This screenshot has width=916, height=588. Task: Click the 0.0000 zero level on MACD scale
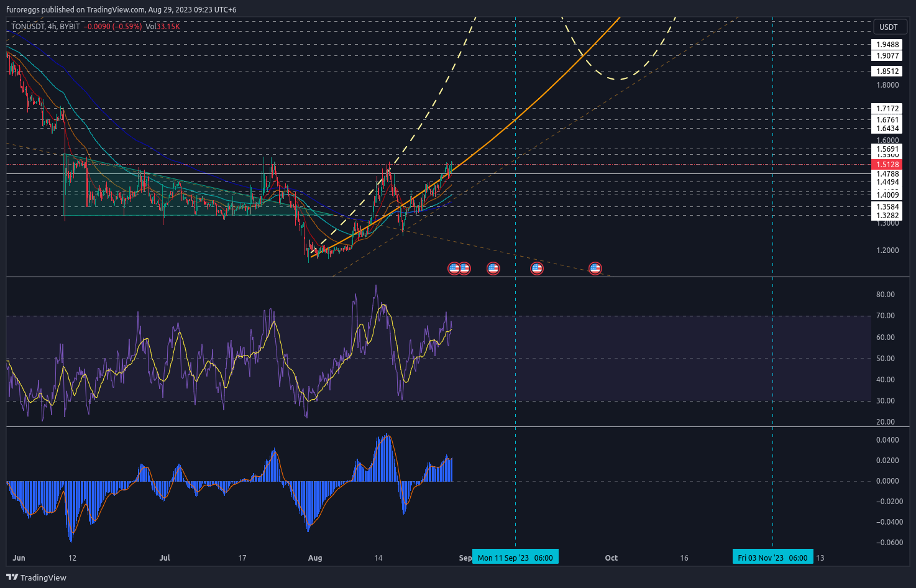coord(887,481)
